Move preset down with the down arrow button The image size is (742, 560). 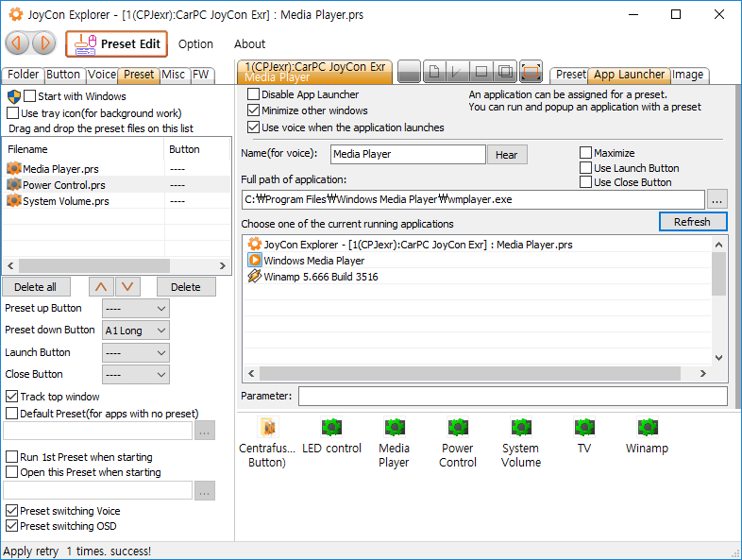pyautogui.click(x=127, y=287)
